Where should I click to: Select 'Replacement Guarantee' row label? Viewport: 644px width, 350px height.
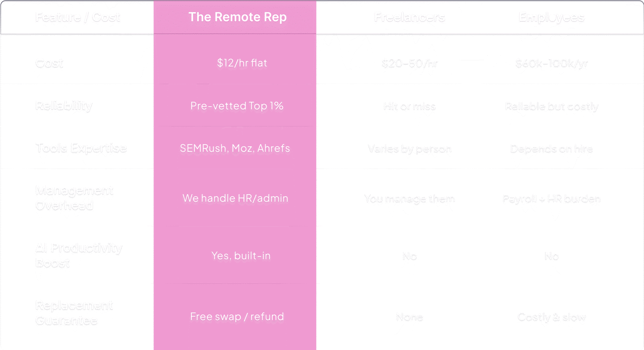click(x=74, y=313)
